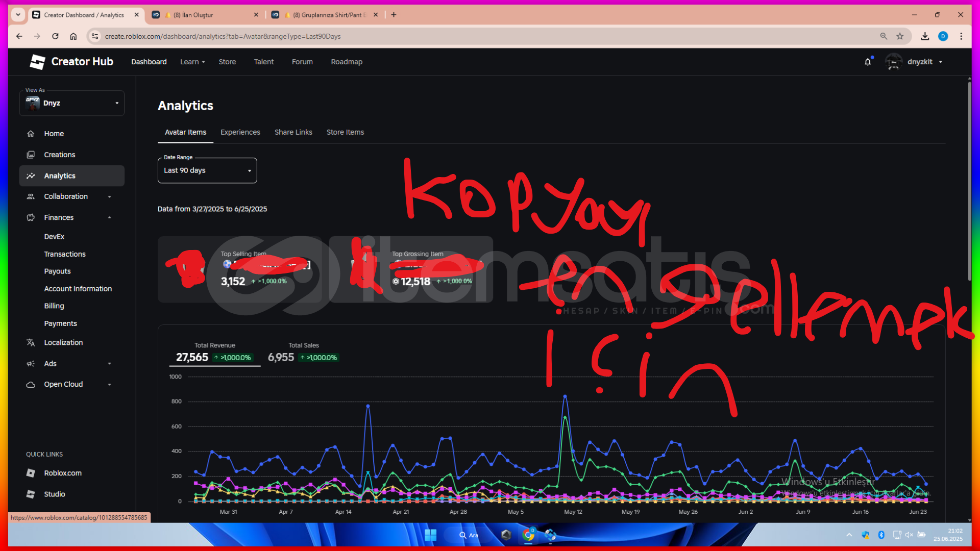Reload the page with browser refresh icon
Viewport: 980px width, 551px height.
[x=55, y=36]
